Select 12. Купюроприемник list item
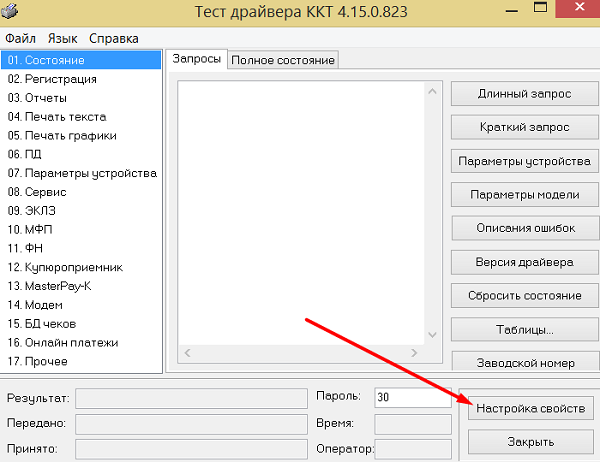Viewport: 600px width, 462px height. coord(81,267)
